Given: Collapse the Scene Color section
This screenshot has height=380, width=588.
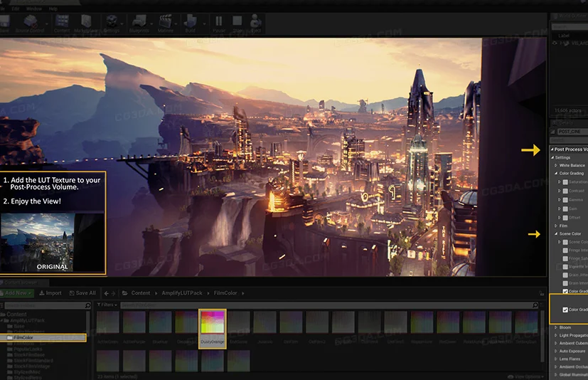Looking at the screenshot, I should 556,233.
